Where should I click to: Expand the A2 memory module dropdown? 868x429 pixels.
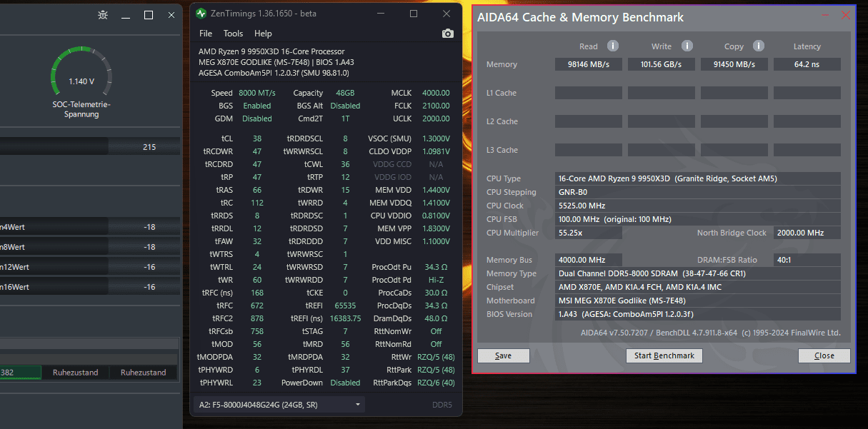(279, 405)
